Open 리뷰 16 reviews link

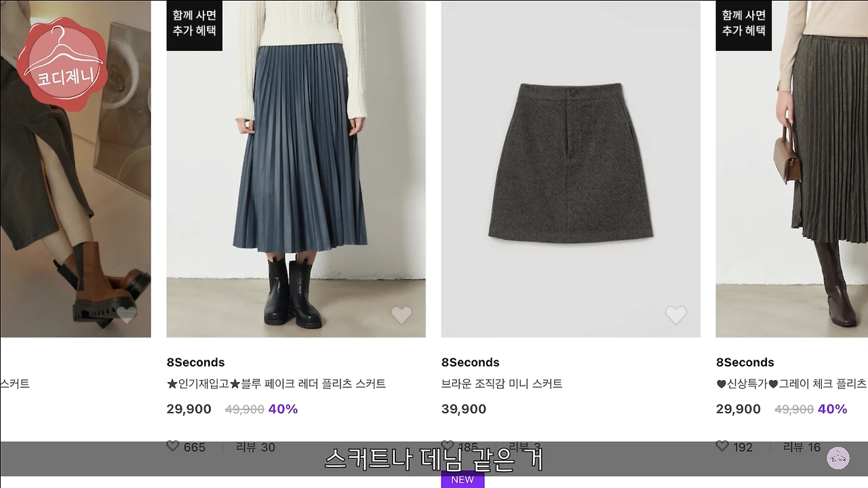click(802, 447)
